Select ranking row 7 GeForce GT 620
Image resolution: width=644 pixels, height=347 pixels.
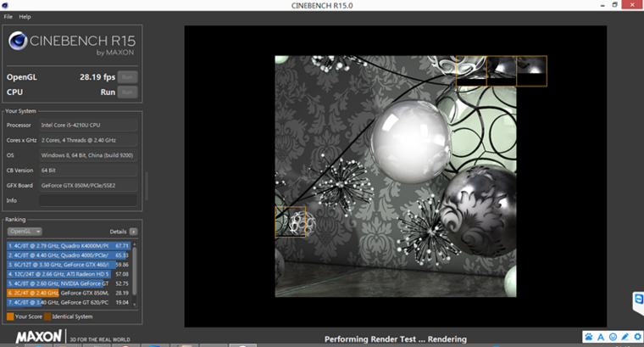[x=69, y=302]
